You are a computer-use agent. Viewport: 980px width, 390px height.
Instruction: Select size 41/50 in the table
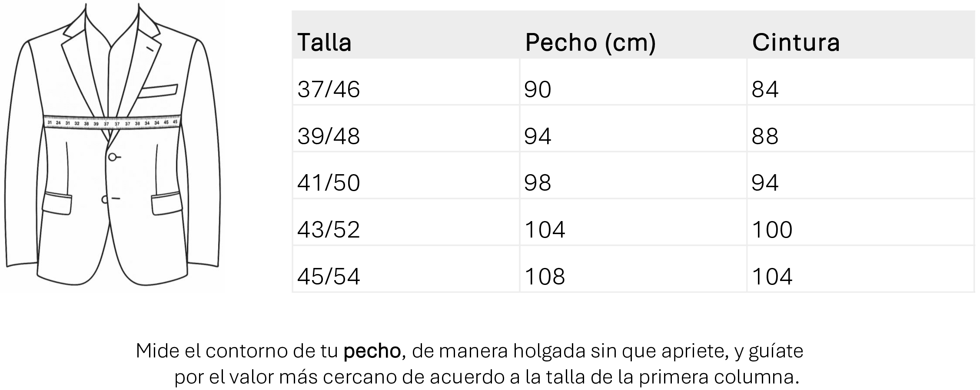[x=329, y=183]
